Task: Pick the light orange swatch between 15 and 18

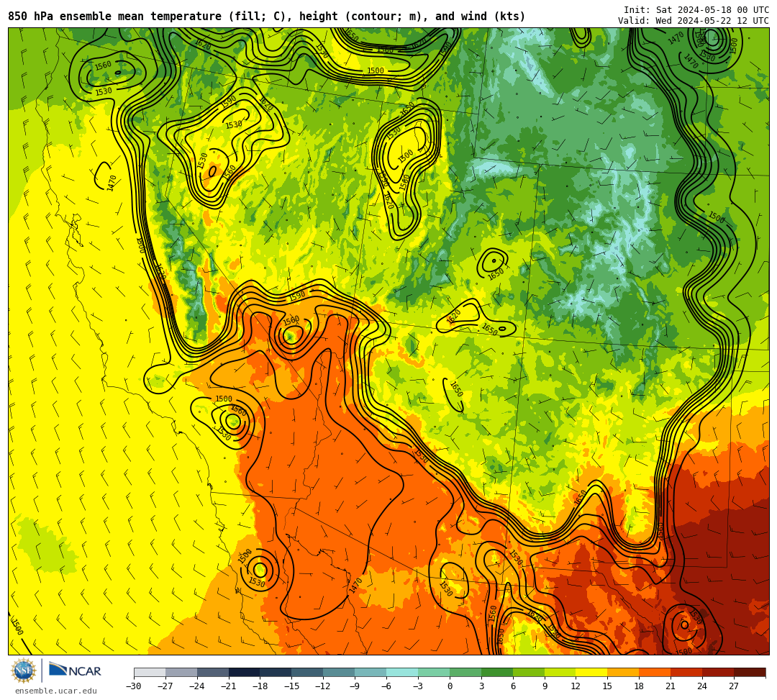Action: click(623, 672)
